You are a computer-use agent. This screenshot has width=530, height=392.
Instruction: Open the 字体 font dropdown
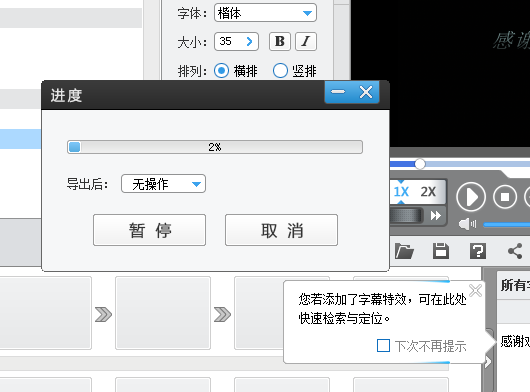tap(265, 13)
